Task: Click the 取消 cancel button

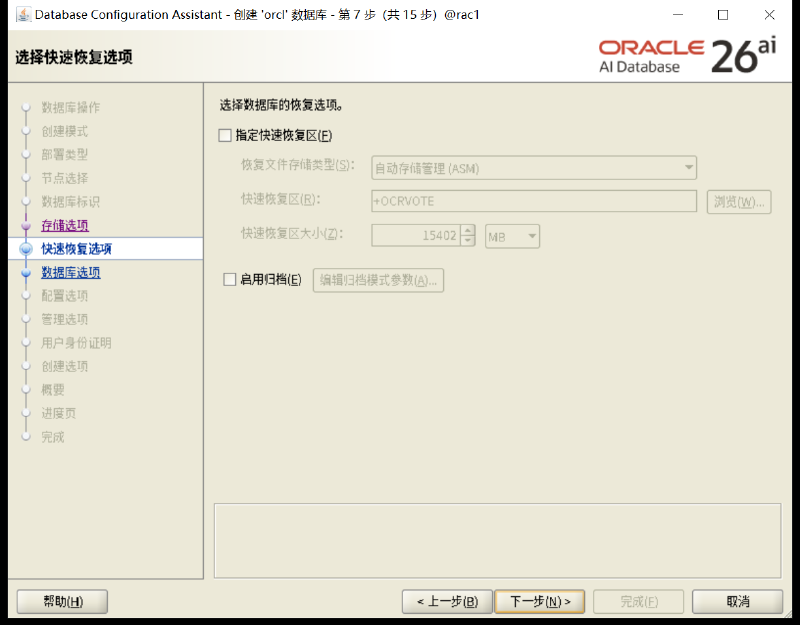Action: point(737,602)
